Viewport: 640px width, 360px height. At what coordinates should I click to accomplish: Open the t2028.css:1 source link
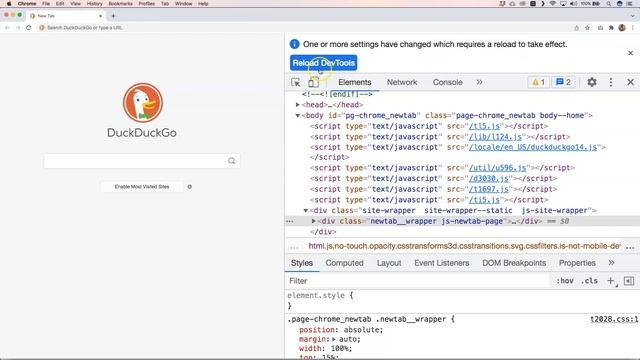[x=614, y=319]
